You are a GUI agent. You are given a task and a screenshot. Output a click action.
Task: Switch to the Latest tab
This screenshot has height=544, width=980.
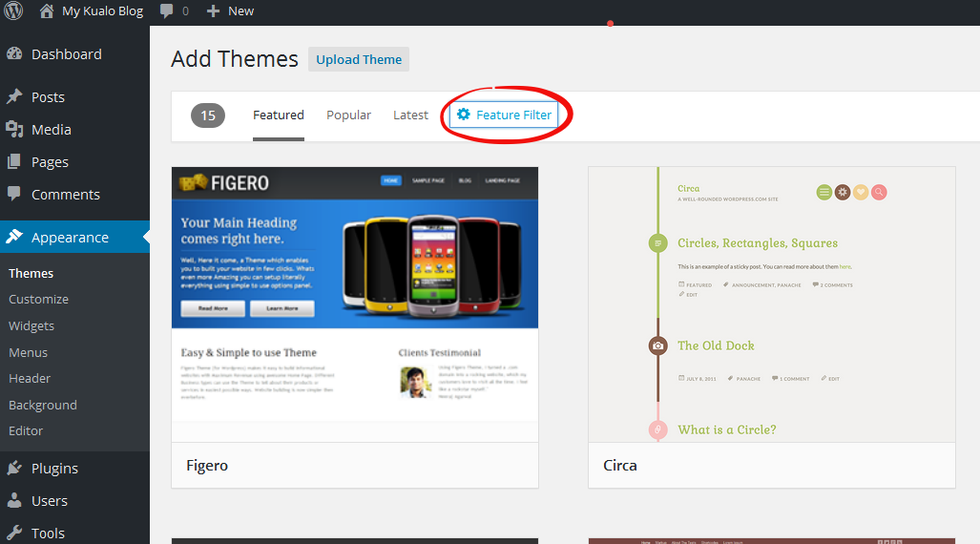[410, 115]
